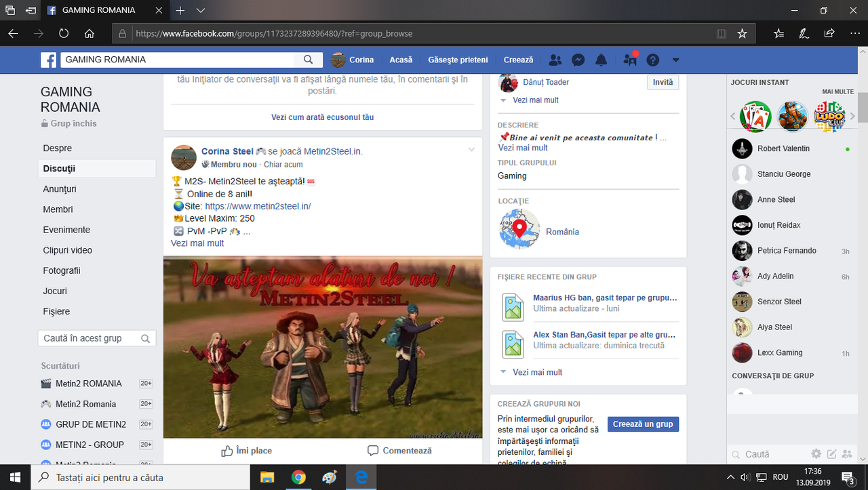Open friend requests icon in Facebook header
The height and width of the screenshot is (490, 868).
click(555, 60)
